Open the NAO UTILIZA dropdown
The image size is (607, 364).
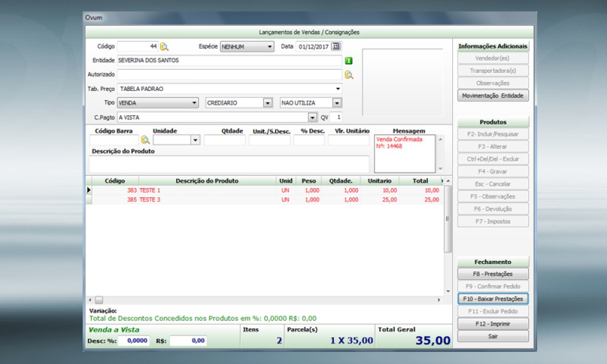pyautogui.click(x=336, y=103)
